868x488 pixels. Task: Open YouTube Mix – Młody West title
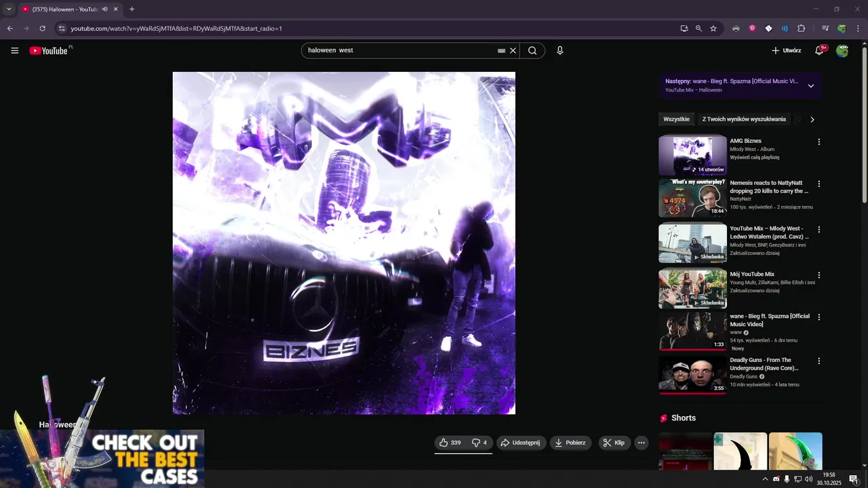(x=769, y=232)
